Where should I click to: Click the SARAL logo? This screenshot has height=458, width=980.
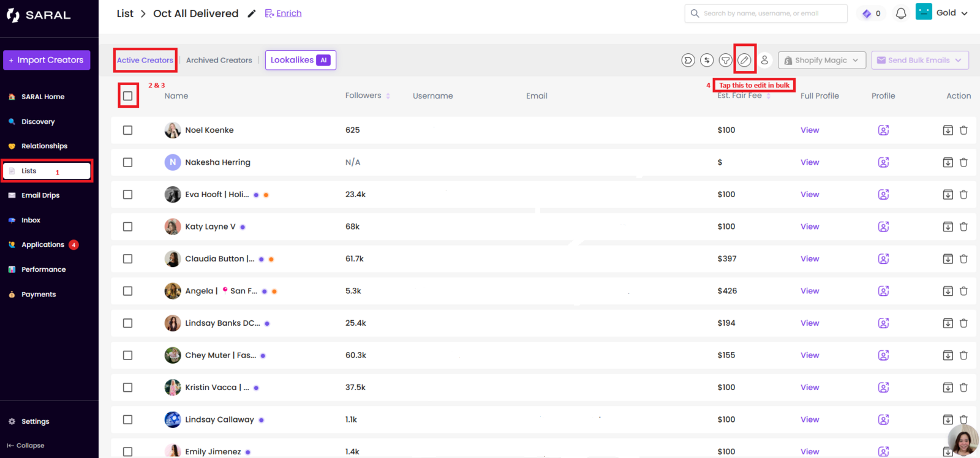click(39, 15)
